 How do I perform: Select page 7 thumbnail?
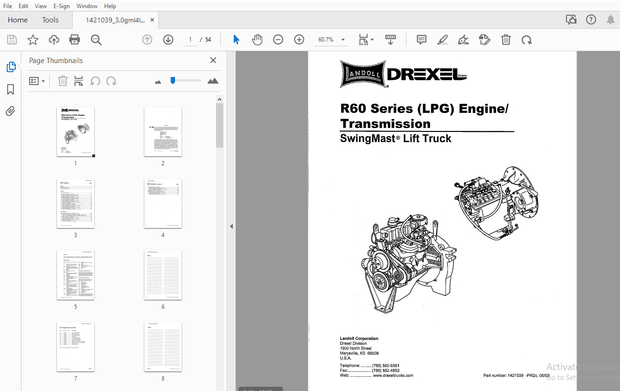tap(76, 347)
